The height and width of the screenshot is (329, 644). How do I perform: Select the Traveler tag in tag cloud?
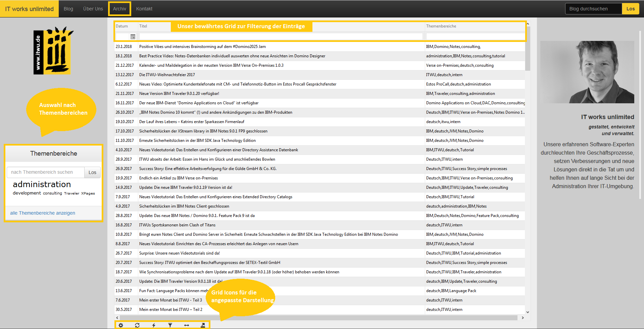(x=71, y=193)
